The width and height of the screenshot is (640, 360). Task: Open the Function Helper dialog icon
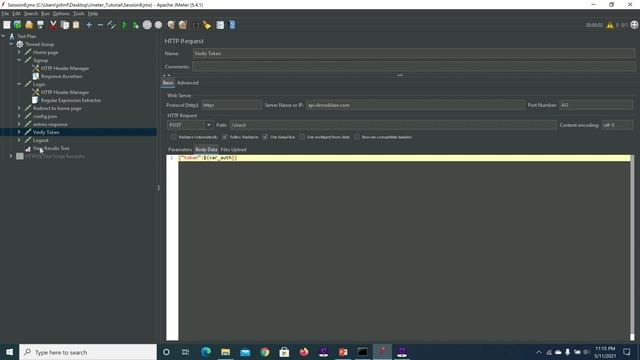coord(220,25)
